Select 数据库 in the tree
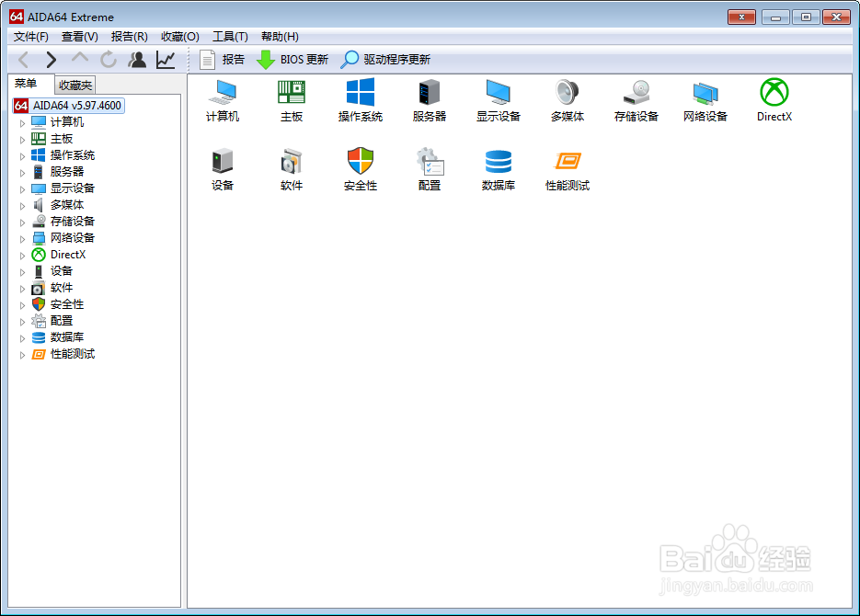The width and height of the screenshot is (860, 616). 67,337
